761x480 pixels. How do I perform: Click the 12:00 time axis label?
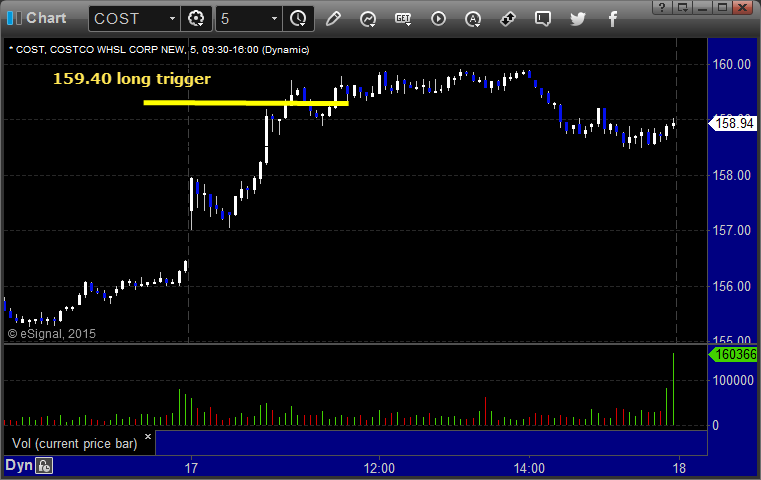[x=379, y=468]
